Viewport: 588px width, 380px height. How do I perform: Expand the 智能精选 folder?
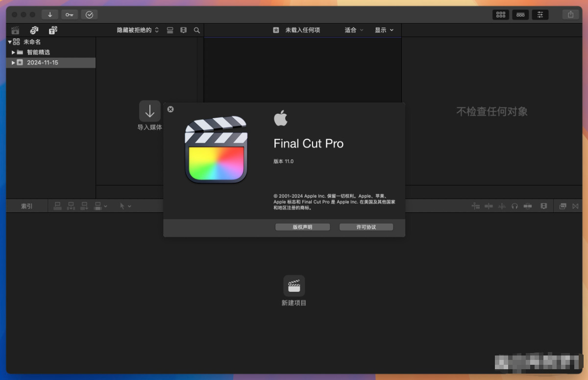click(x=13, y=52)
